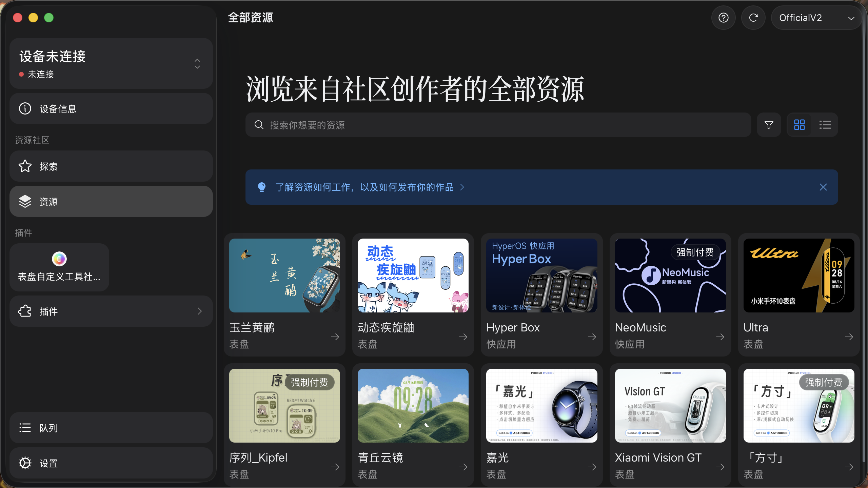
Task: Open the 表盘自定义工具 plugin tile
Action: (59, 267)
